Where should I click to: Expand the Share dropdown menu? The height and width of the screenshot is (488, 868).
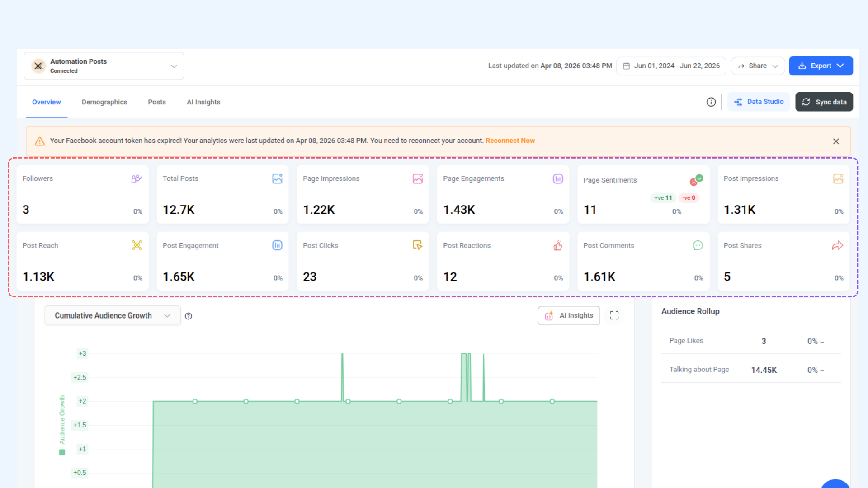point(758,66)
